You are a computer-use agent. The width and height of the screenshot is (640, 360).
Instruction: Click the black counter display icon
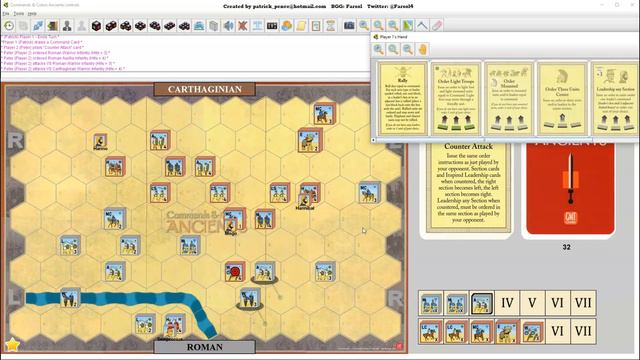click(x=272, y=26)
